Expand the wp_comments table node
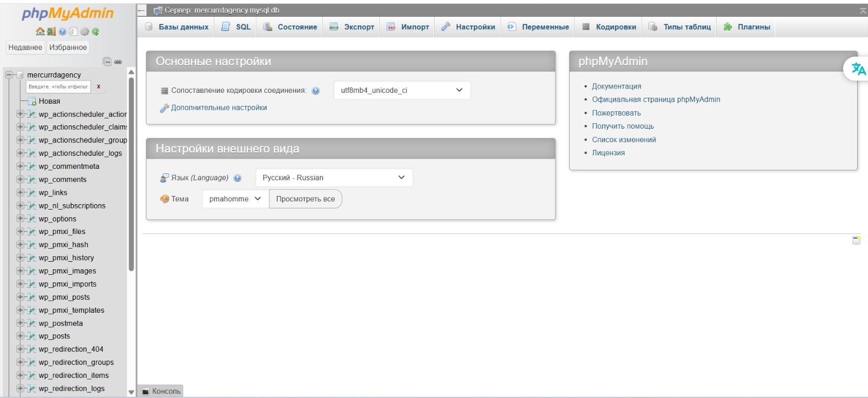Image resolution: width=868 pixels, height=398 pixels. coord(20,179)
